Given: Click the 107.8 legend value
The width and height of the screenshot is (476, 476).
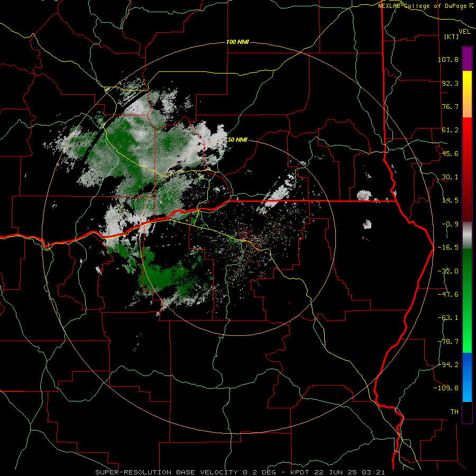Looking at the screenshot, I should (448, 59).
